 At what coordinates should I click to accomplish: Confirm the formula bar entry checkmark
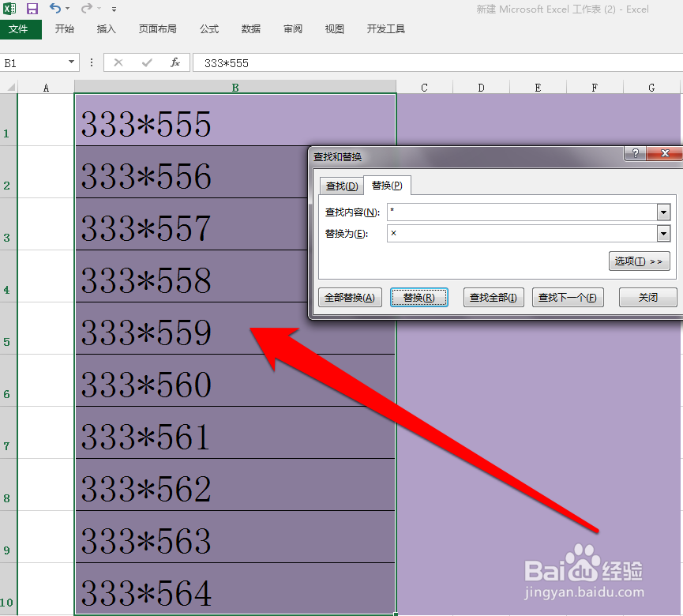click(x=147, y=62)
